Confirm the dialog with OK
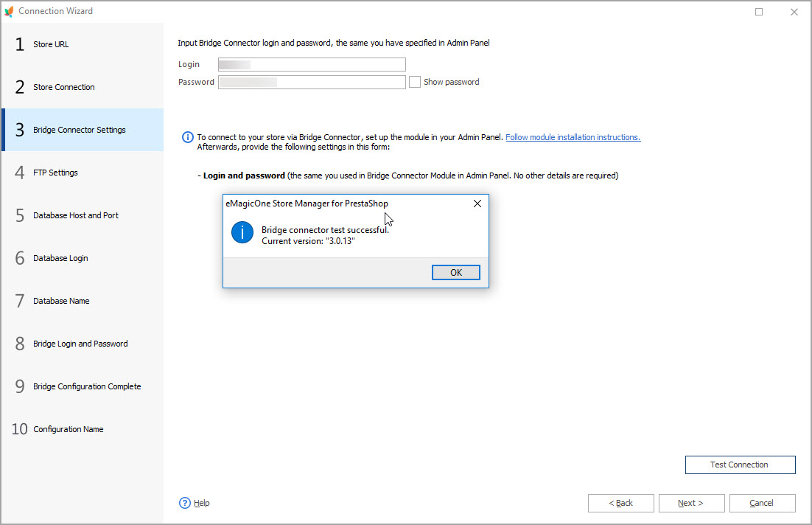 (455, 273)
